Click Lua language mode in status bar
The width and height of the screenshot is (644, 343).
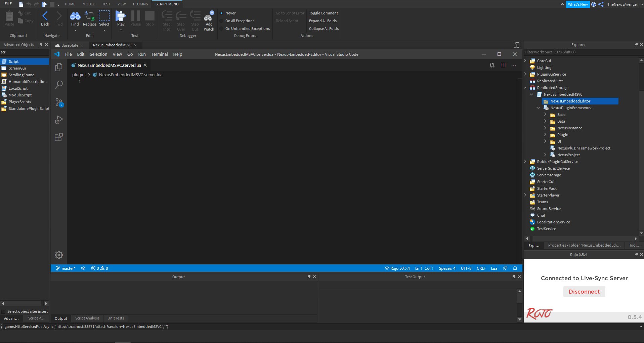coord(494,268)
